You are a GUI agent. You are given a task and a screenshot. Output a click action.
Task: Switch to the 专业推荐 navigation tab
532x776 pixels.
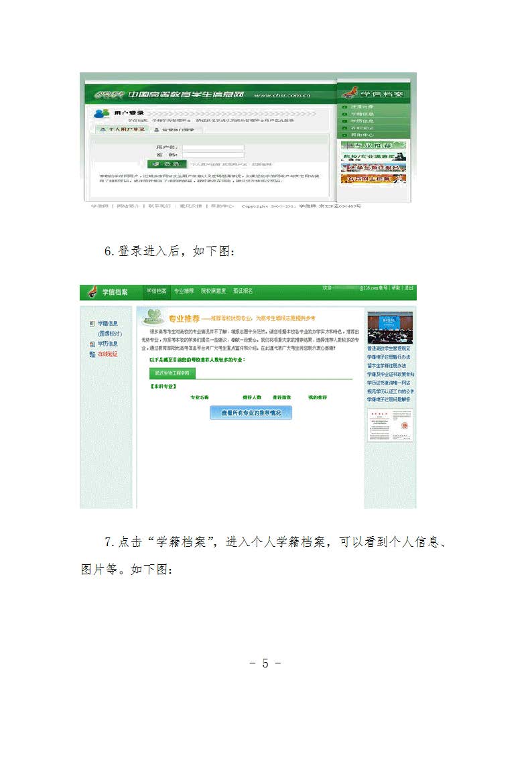point(184,292)
